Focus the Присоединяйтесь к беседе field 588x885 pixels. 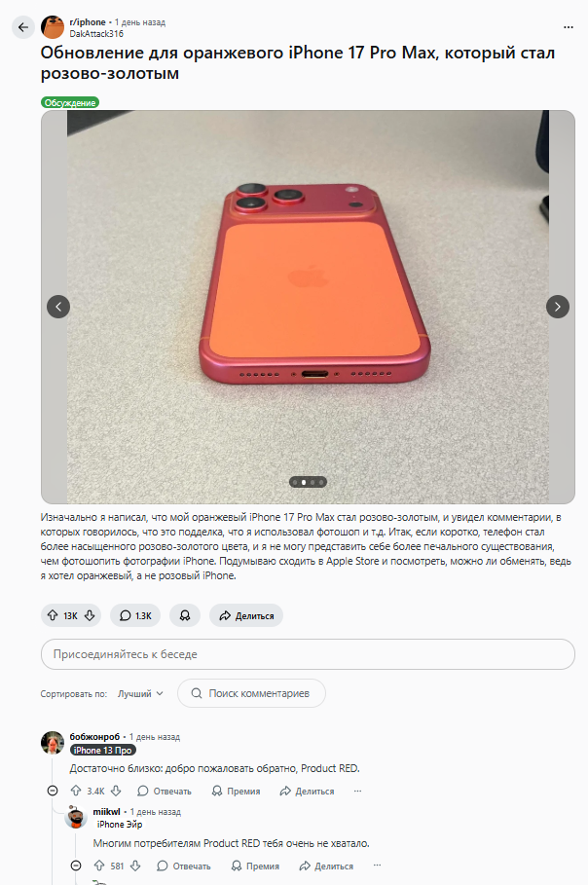click(x=308, y=654)
